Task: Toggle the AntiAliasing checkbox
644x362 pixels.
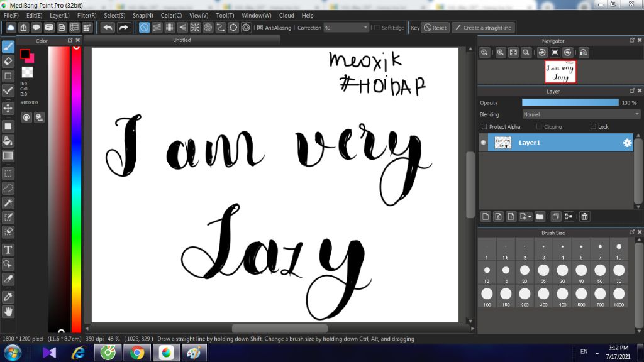Action: 260,28
